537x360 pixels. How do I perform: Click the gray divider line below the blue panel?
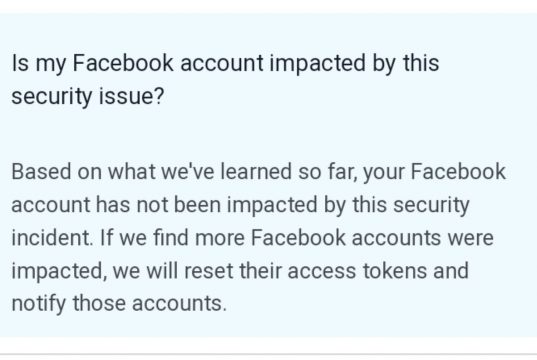pyautogui.click(x=268, y=354)
